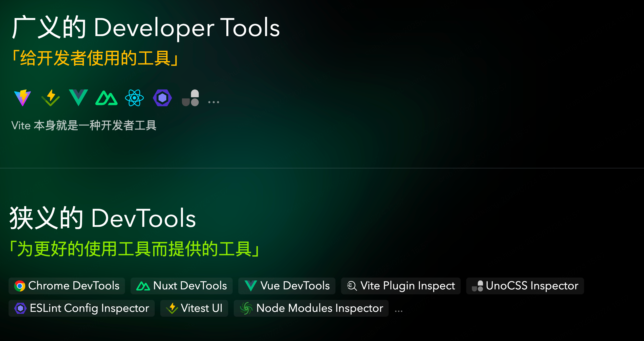
Task: Click the large UnoCSS logo icon
Action: [x=191, y=98]
